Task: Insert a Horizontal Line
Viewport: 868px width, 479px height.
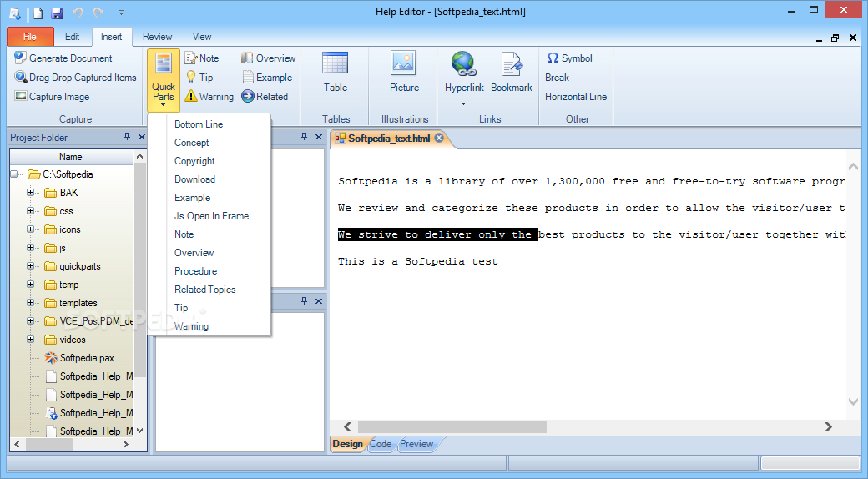Action: [576, 96]
